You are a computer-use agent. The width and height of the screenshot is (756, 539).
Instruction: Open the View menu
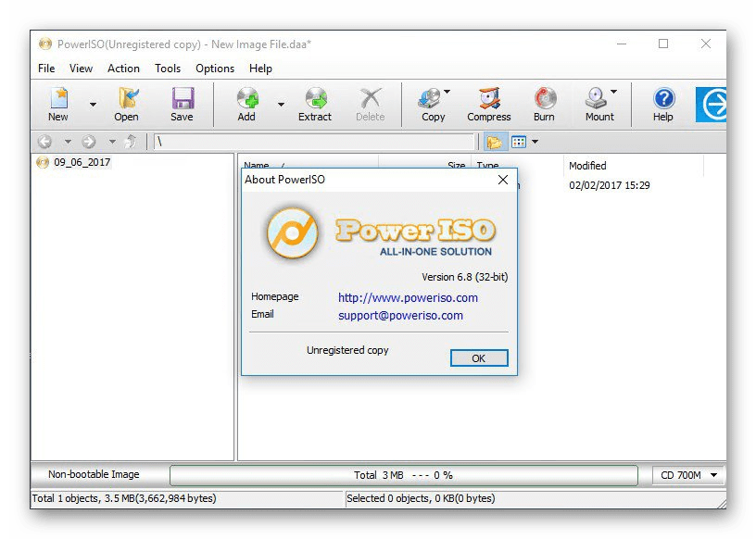pyautogui.click(x=81, y=69)
